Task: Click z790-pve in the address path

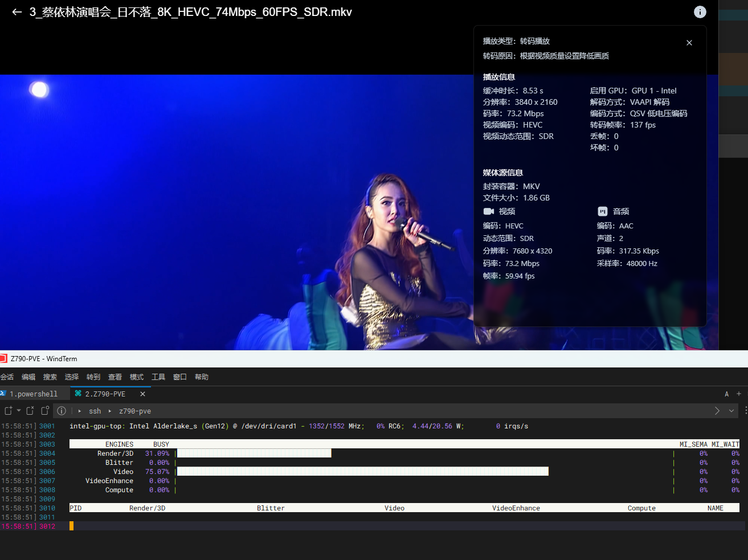Action: click(x=135, y=411)
